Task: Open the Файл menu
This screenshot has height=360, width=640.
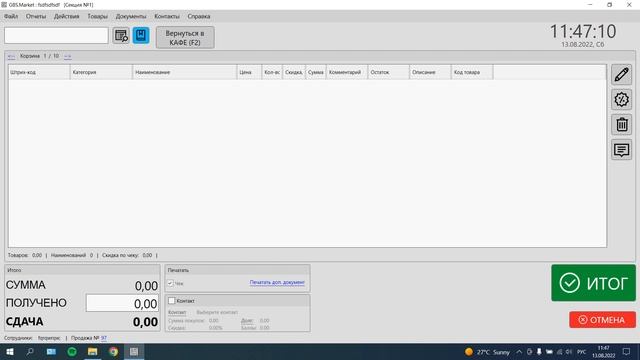Action: [11, 16]
